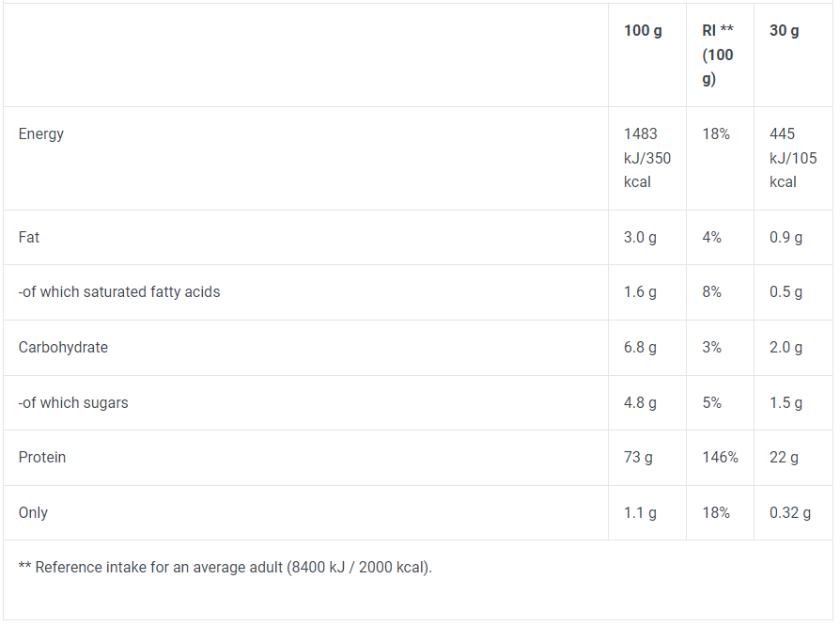Click the Fat row label
Viewport: 840px width, 626px height.
pos(29,238)
